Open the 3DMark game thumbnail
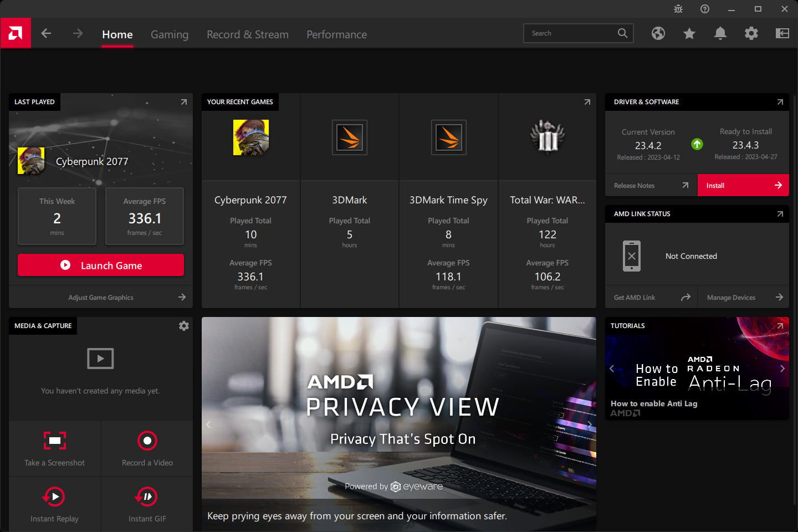Image resolution: width=798 pixels, height=532 pixels. [x=350, y=137]
